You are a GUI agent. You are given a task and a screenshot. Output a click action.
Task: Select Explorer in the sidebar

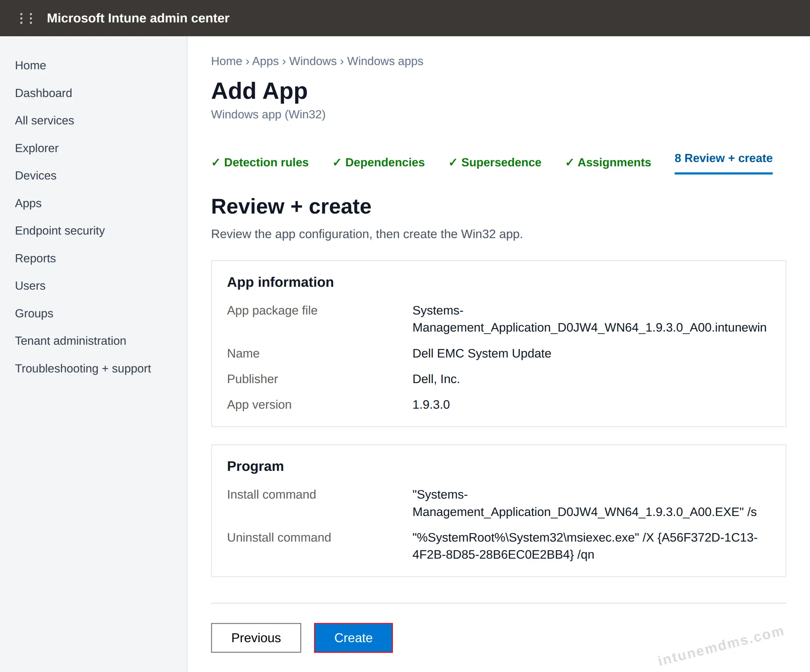pos(37,148)
